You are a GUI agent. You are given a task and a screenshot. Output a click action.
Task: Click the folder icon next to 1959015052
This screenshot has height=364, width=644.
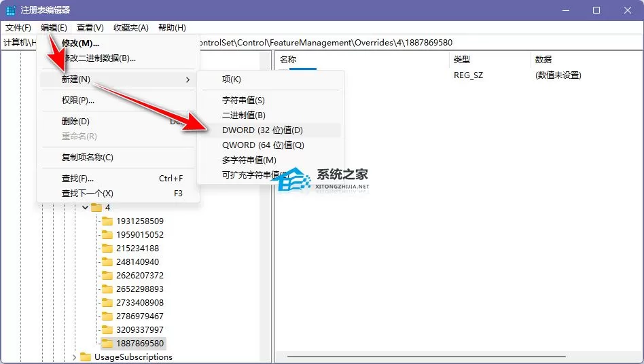pos(107,235)
